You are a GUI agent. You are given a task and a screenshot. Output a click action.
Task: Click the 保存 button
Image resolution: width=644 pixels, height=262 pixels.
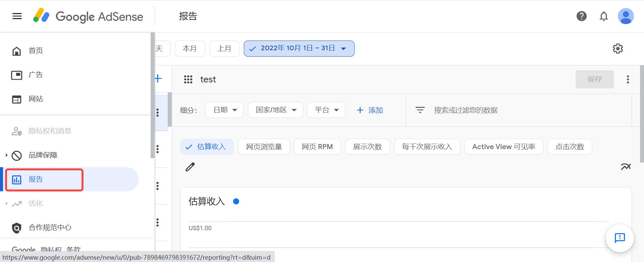coord(594,79)
